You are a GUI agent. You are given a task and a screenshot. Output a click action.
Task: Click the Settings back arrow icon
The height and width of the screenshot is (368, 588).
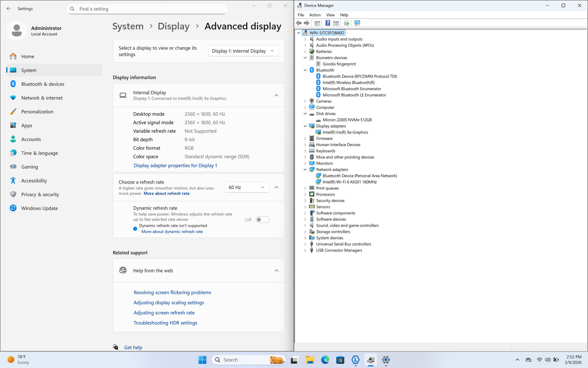coord(9,8)
